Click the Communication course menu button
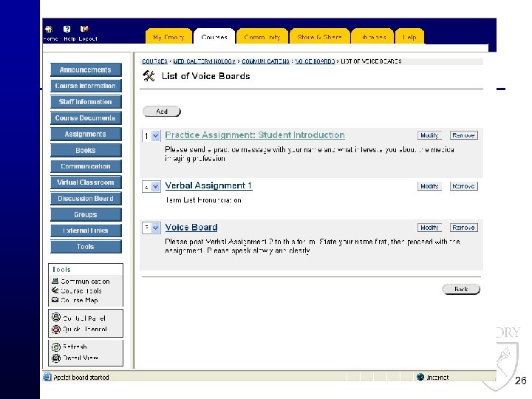This screenshot has height=399, width=532. [86, 166]
